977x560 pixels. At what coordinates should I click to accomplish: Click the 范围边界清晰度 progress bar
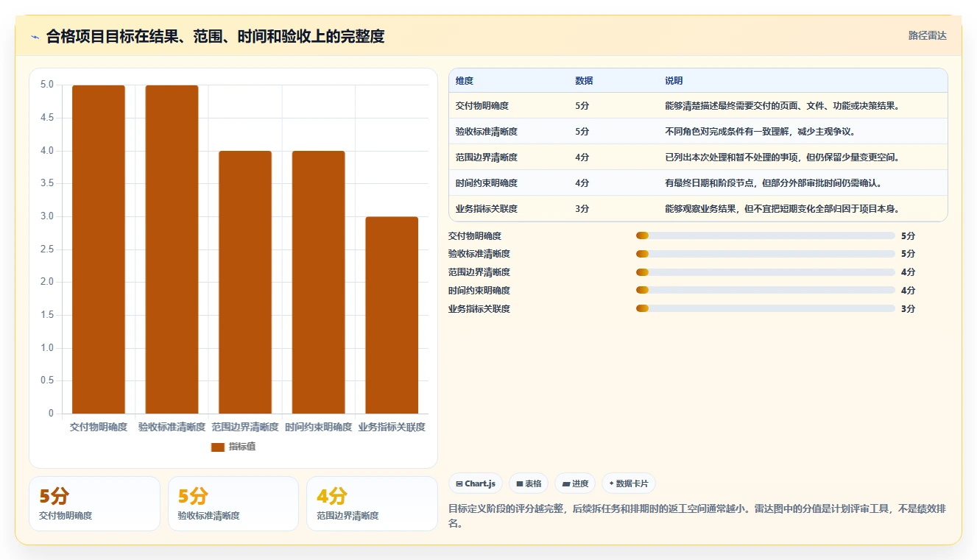click(x=766, y=272)
